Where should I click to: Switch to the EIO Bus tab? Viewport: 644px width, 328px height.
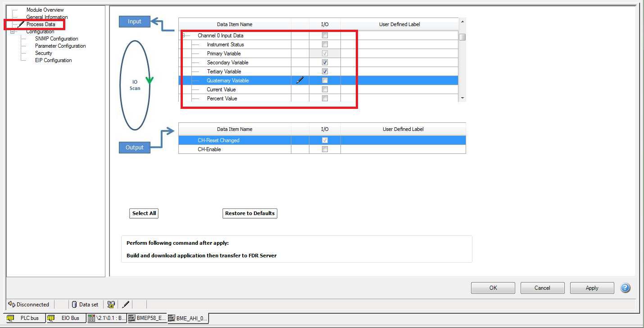pyautogui.click(x=66, y=318)
